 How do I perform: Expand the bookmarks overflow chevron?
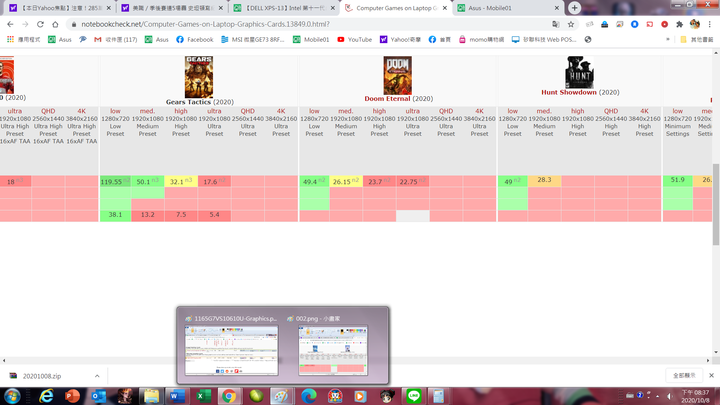(668, 39)
